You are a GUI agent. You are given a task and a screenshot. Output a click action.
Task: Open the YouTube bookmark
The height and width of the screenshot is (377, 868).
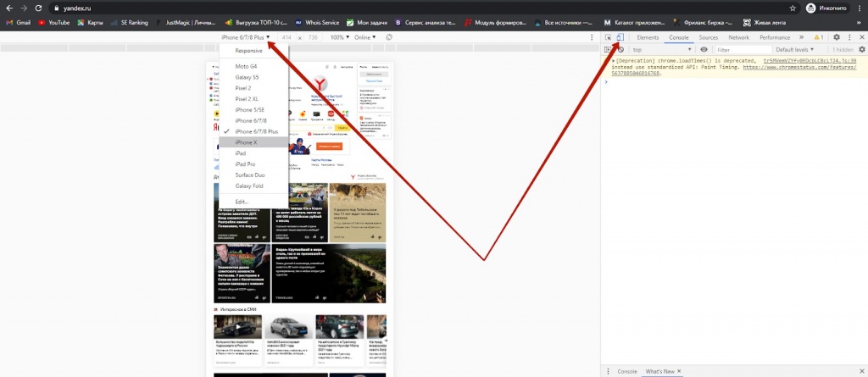point(54,23)
